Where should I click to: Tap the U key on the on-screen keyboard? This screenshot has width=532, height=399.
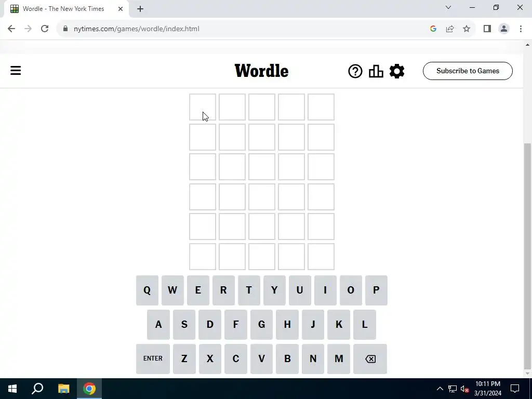coord(300,290)
